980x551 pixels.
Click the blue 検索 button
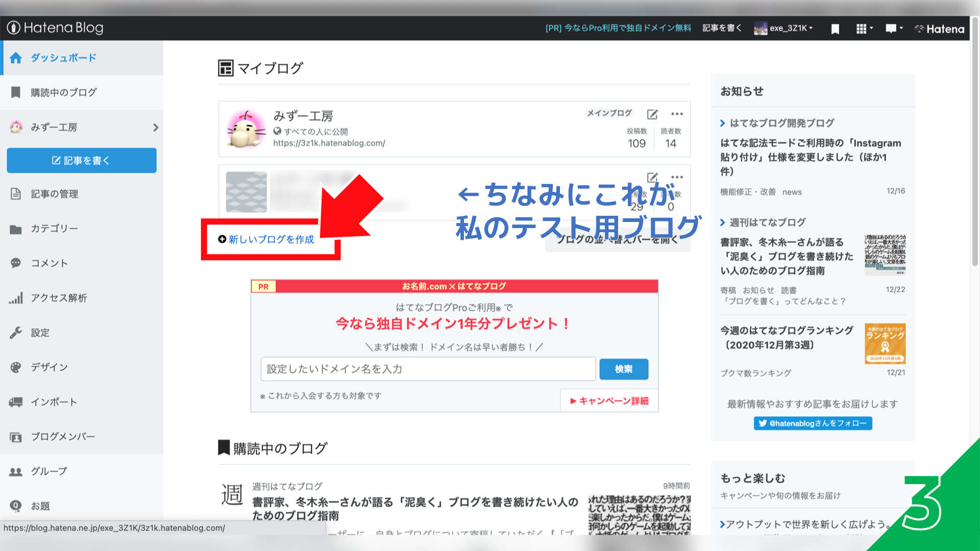[624, 369]
